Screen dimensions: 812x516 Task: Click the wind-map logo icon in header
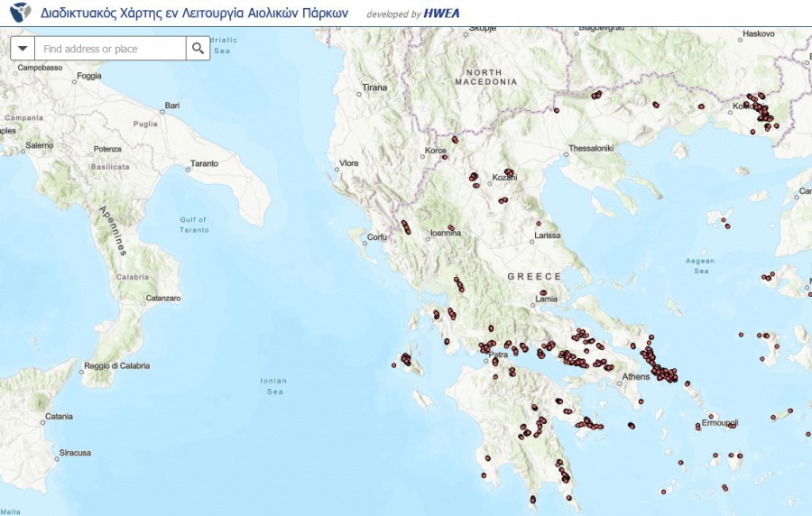tap(20, 14)
